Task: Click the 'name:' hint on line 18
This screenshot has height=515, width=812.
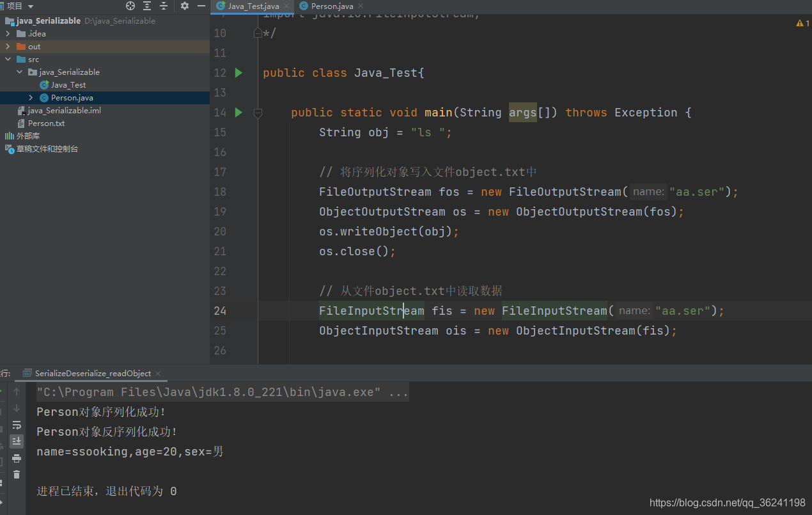Action: [648, 192]
